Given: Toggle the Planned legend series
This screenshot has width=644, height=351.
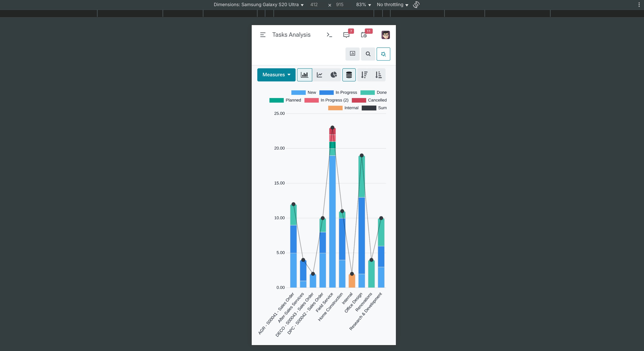Looking at the screenshot, I should pos(285,100).
